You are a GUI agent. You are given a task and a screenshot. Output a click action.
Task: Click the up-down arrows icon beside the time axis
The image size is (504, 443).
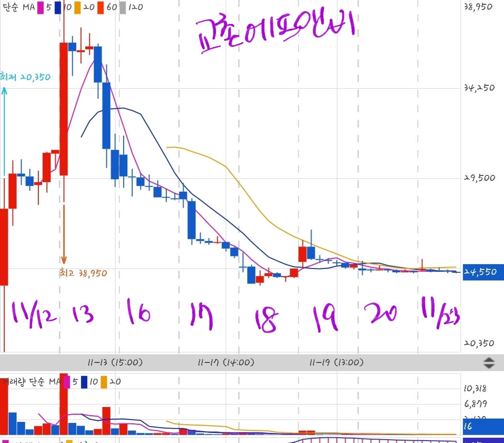489,363
